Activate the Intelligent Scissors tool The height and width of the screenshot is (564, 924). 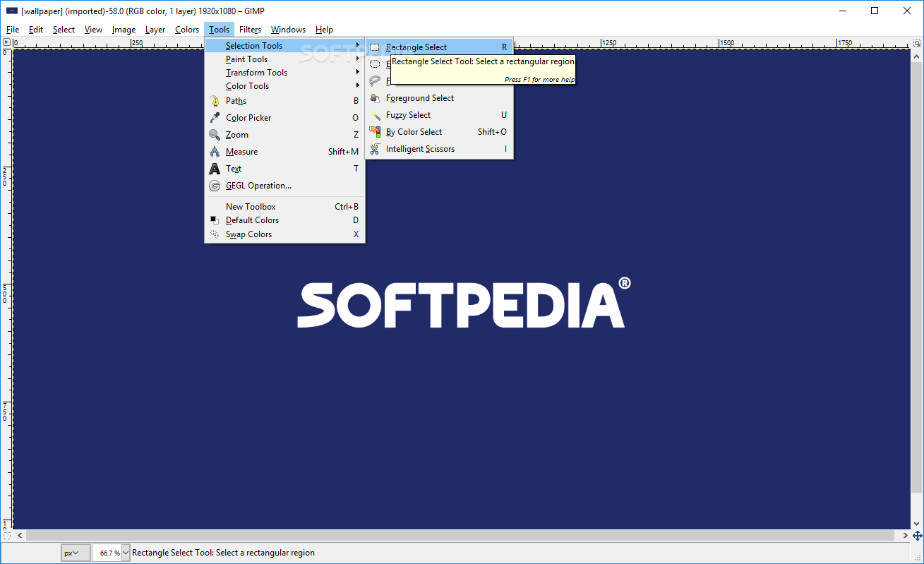tap(439, 149)
